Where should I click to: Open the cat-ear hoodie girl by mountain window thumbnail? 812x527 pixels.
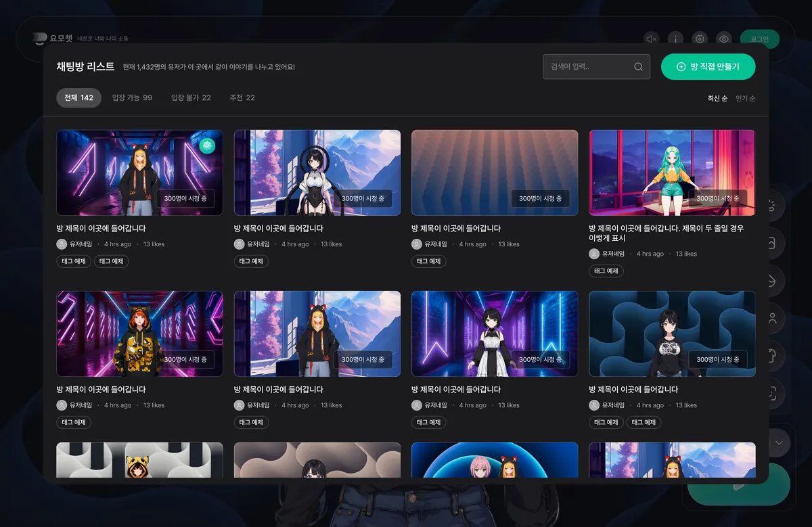coord(317,334)
